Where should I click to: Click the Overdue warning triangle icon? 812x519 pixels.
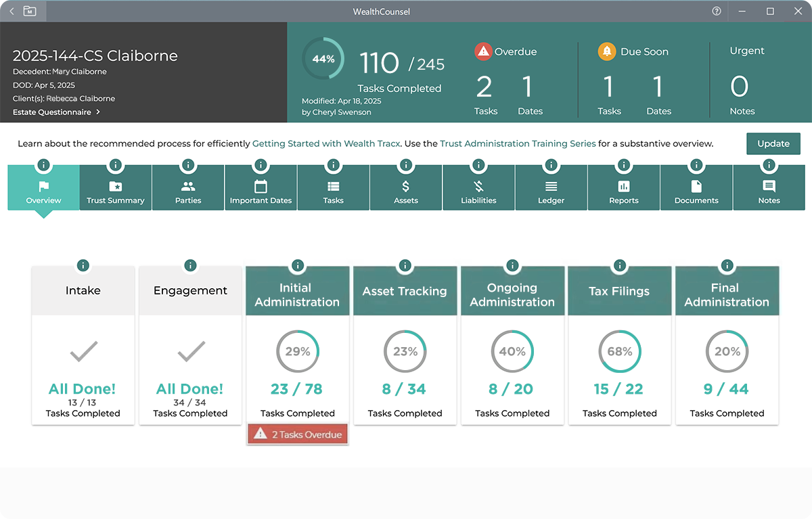[483, 51]
